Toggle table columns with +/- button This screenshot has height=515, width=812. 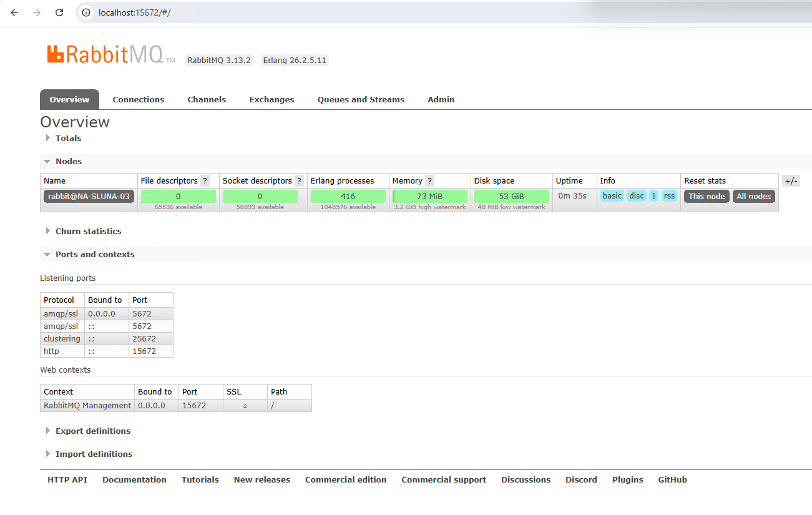791,180
